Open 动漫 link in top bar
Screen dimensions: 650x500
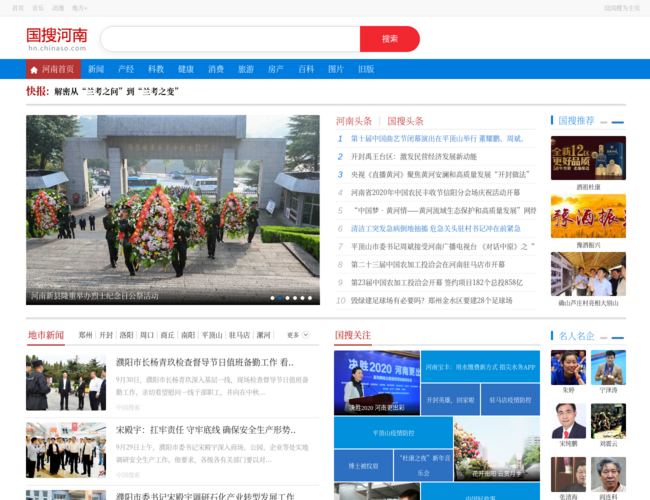coord(58,8)
